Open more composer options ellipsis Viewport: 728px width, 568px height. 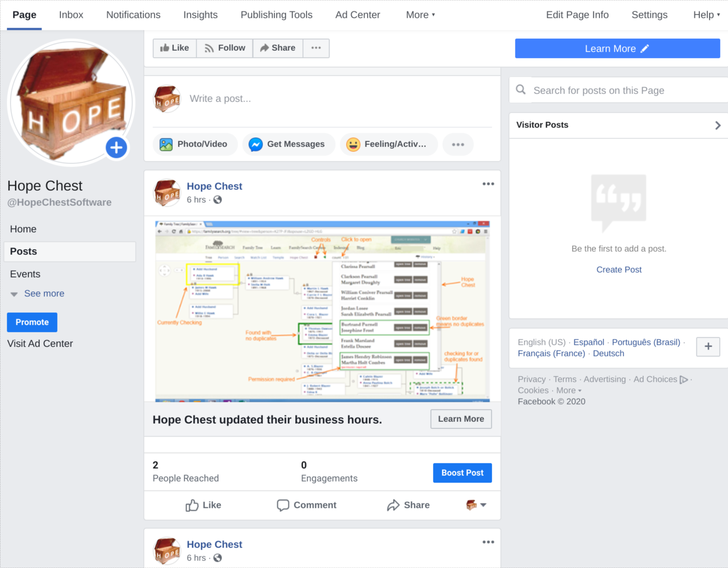pos(458,144)
